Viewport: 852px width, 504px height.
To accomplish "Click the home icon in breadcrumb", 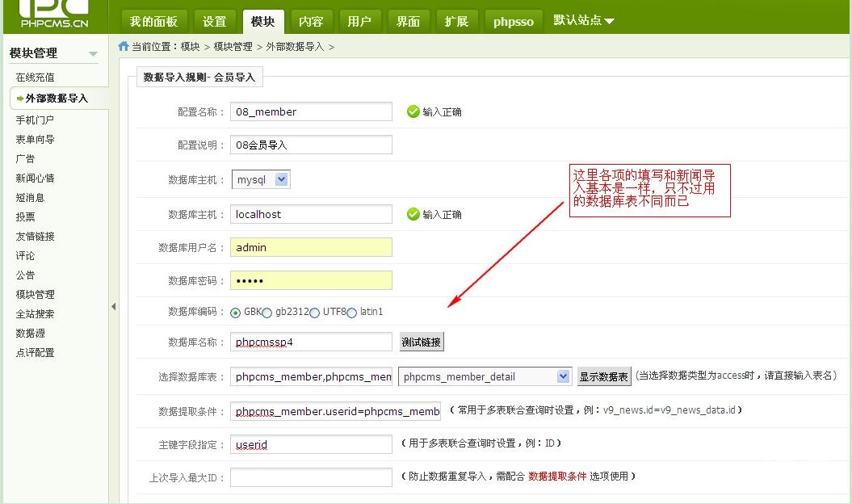I will (124, 46).
